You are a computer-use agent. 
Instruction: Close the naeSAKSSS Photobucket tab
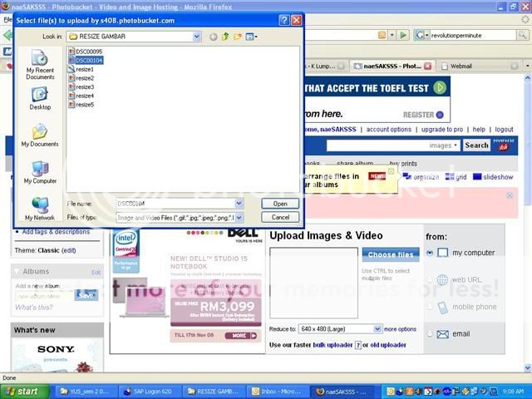(428, 66)
